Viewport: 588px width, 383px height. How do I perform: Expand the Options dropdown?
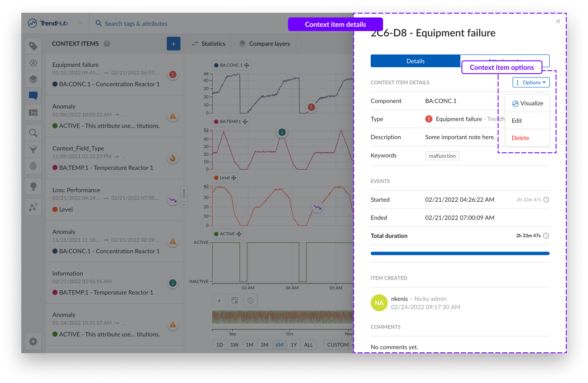click(x=531, y=83)
